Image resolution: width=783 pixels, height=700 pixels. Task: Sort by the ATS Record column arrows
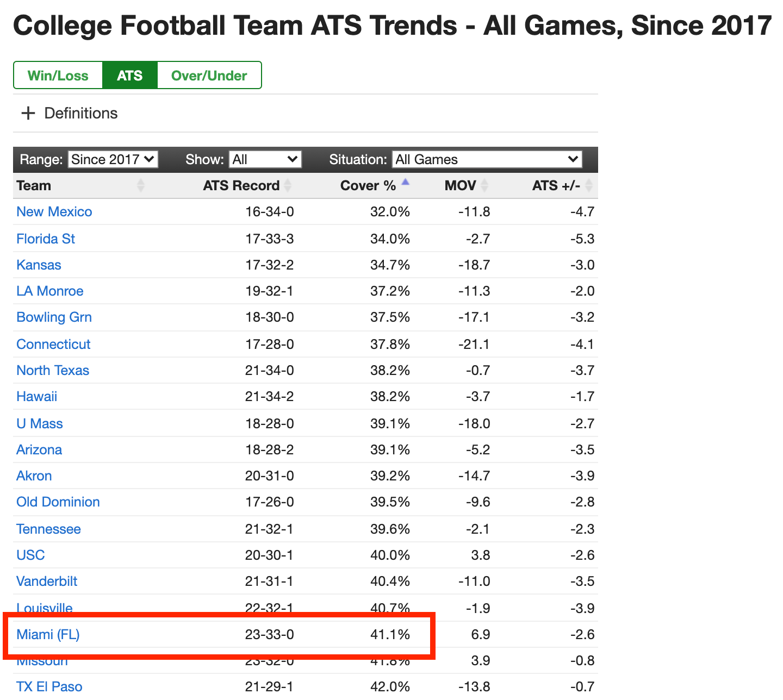click(x=288, y=186)
